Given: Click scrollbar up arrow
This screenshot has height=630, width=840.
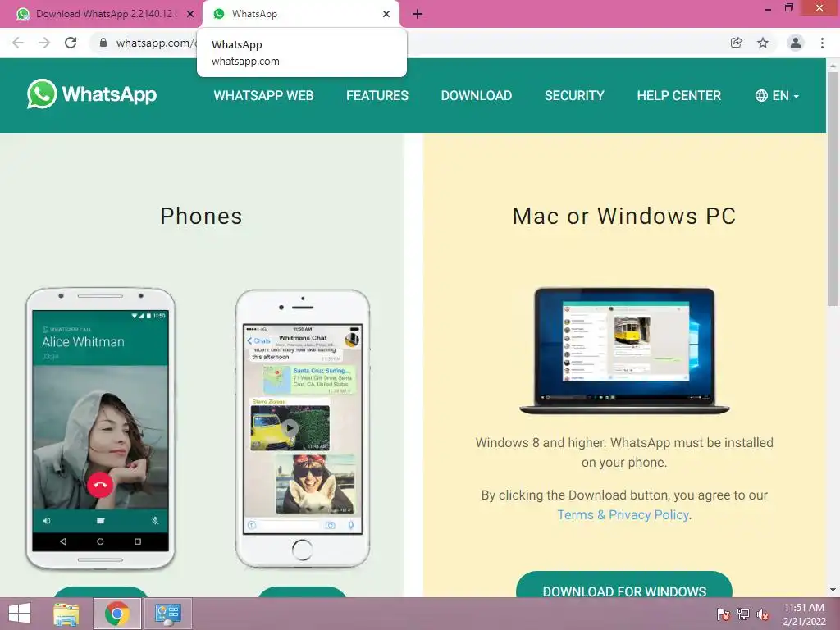Looking at the screenshot, I should [x=833, y=66].
